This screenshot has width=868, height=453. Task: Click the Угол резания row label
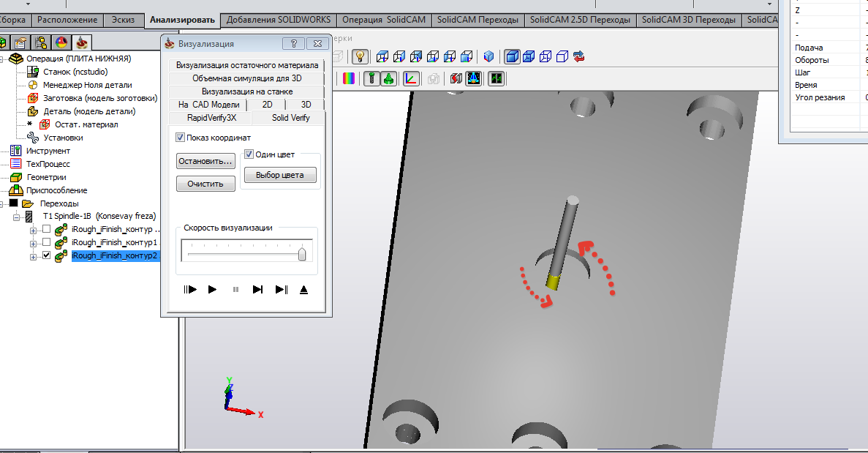(x=820, y=97)
